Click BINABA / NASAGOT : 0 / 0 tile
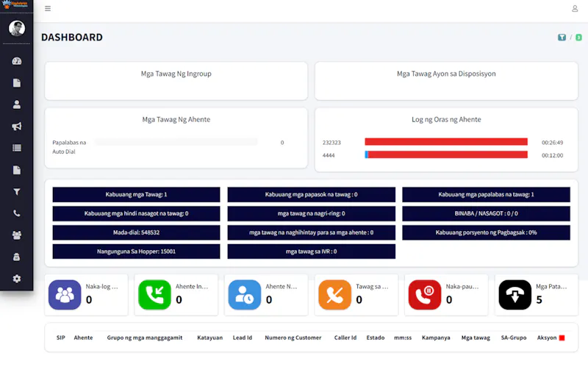Screen dimensions: 588x367 pyautogui.click(x=486, y=213)
